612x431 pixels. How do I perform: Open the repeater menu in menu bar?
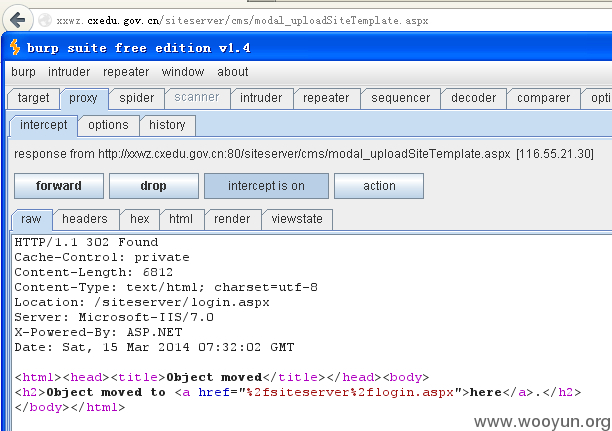pos(126,72)
